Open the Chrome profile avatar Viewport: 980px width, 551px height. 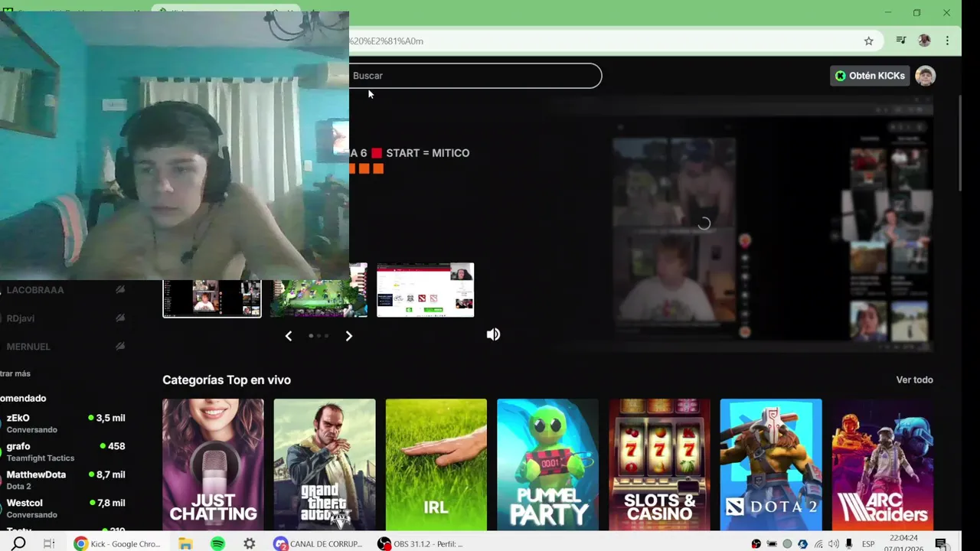click(x=924, y=41)
